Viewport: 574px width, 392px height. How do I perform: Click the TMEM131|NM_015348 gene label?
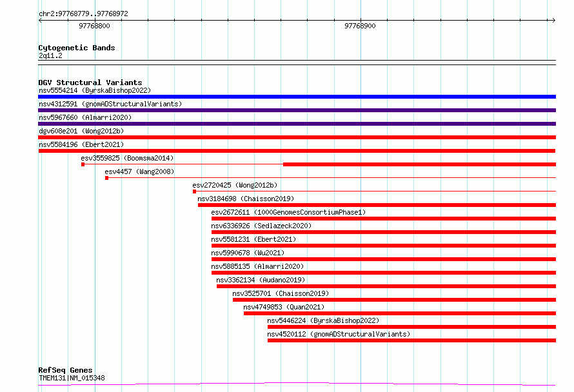(72, 378)
